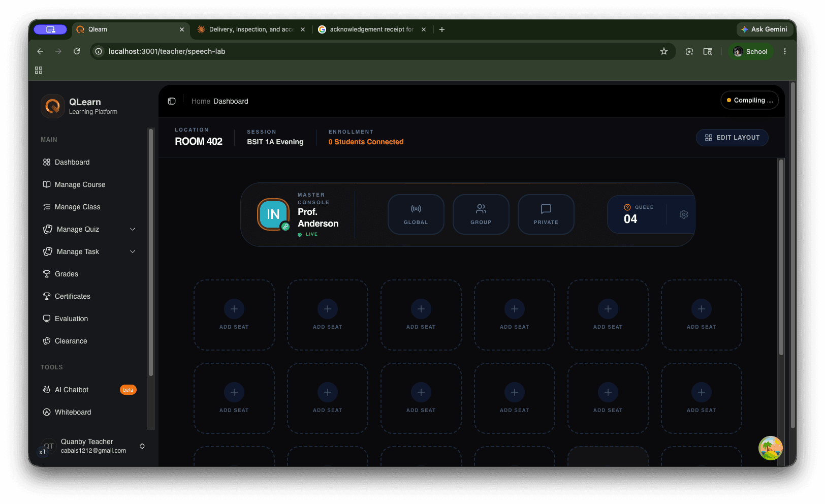Click the Manage Quiz sidebar icon

click(x=48, y=229)
